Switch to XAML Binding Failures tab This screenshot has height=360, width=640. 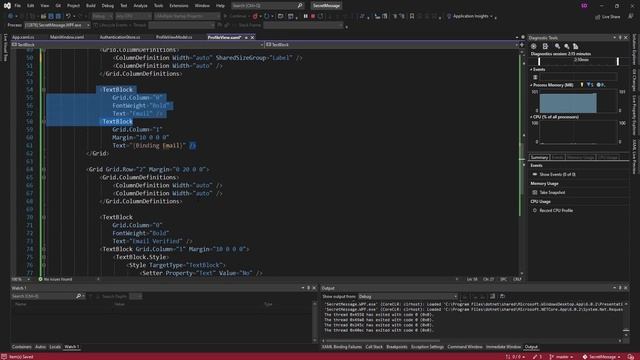[342, 347]
